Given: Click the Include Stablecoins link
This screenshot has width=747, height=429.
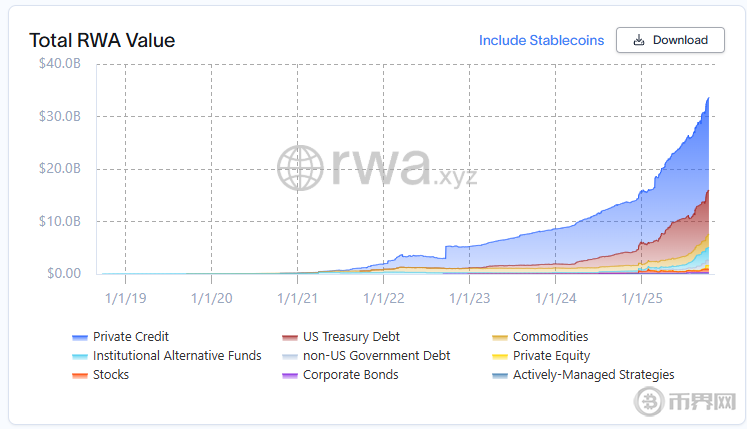Looking at the screenshot, I should [x=541, y=40].
